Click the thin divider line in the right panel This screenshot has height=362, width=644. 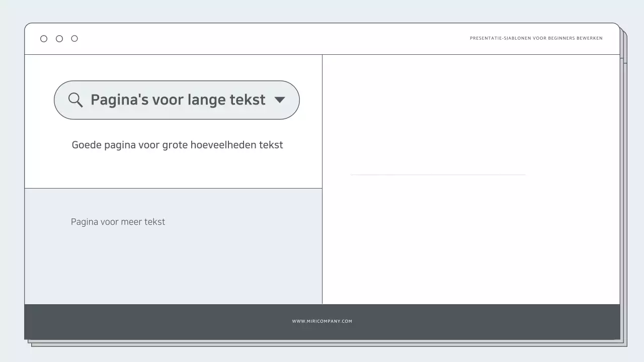click(437, 174)
